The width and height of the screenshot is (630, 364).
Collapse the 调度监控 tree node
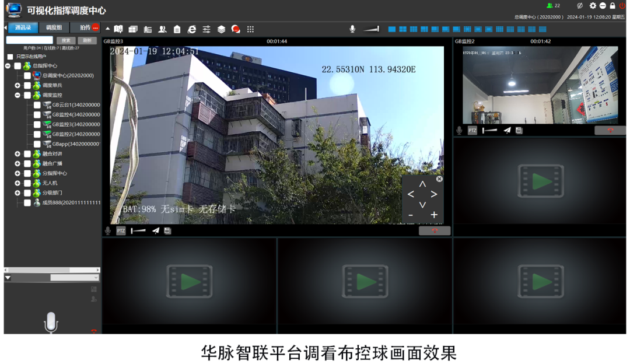pyautogui.click(x=17, y=95)
